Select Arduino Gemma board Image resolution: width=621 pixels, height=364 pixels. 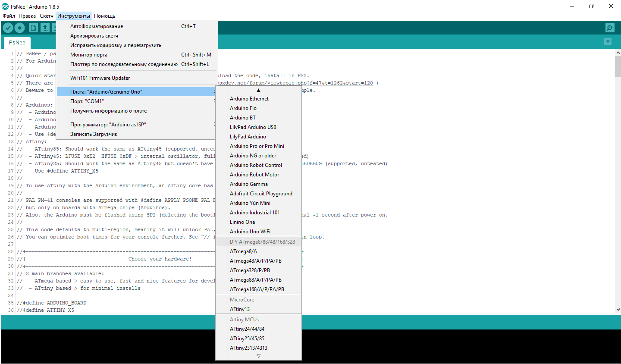point(258,184)
